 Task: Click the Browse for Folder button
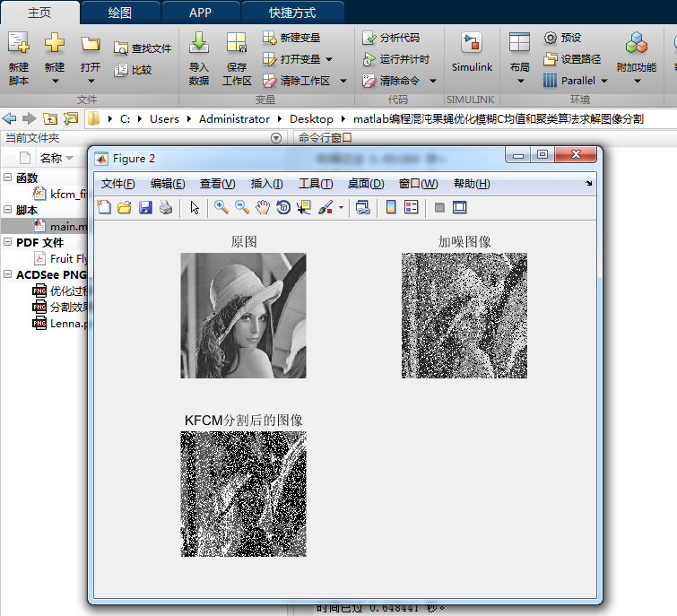[71, 118]
